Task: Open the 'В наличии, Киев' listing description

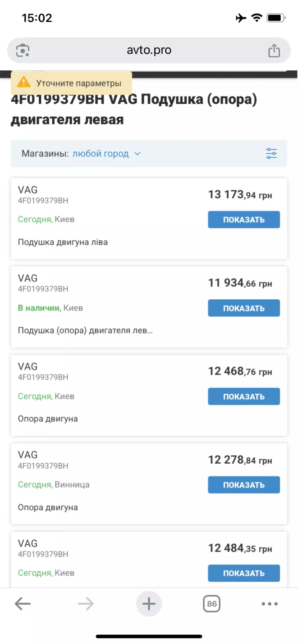Action: pyautogui.click(x=85, y=330)
